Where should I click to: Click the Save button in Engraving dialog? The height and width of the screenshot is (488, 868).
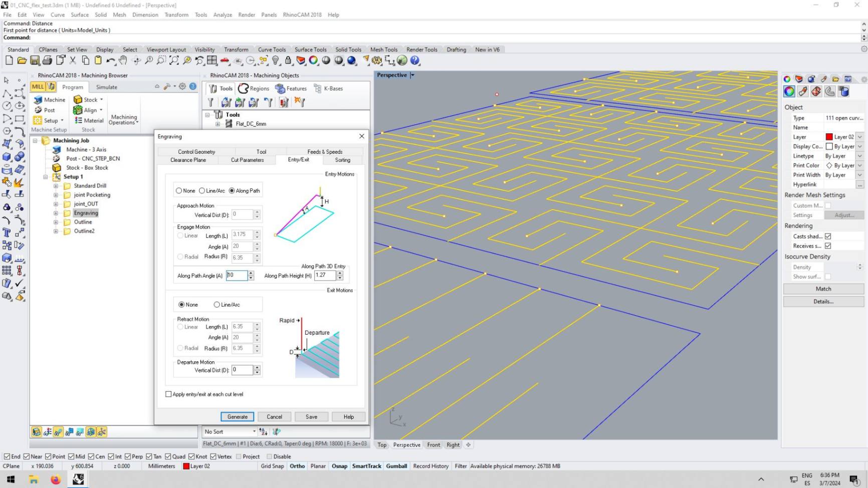(x=311, y=417)
